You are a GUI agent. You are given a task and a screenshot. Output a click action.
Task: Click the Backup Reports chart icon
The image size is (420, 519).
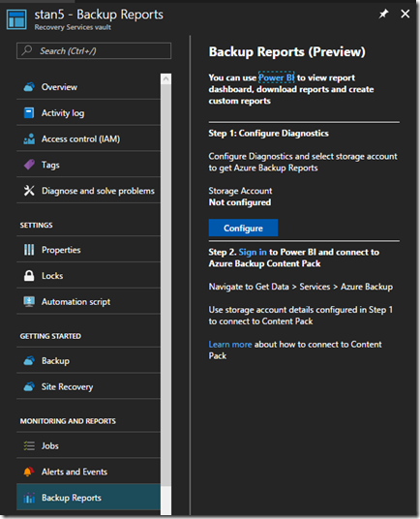coord(29,498)
